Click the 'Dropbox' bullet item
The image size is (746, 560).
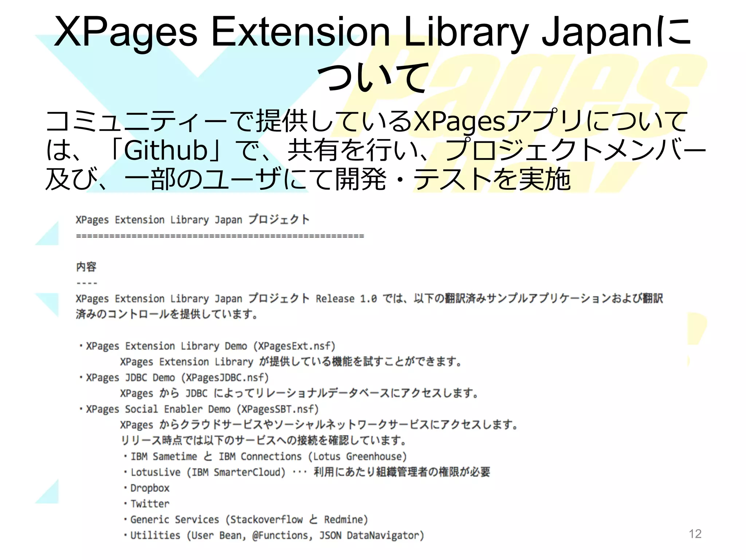(x=147, y=488)
